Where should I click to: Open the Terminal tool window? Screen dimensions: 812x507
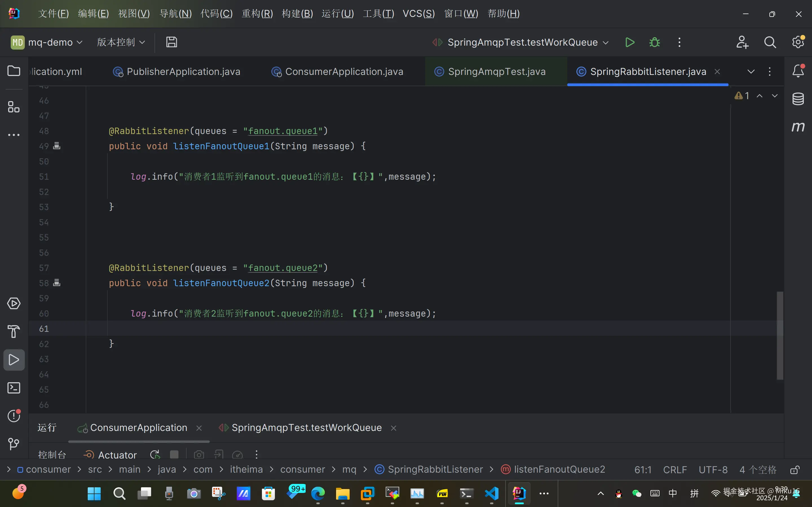click(14, 388)
